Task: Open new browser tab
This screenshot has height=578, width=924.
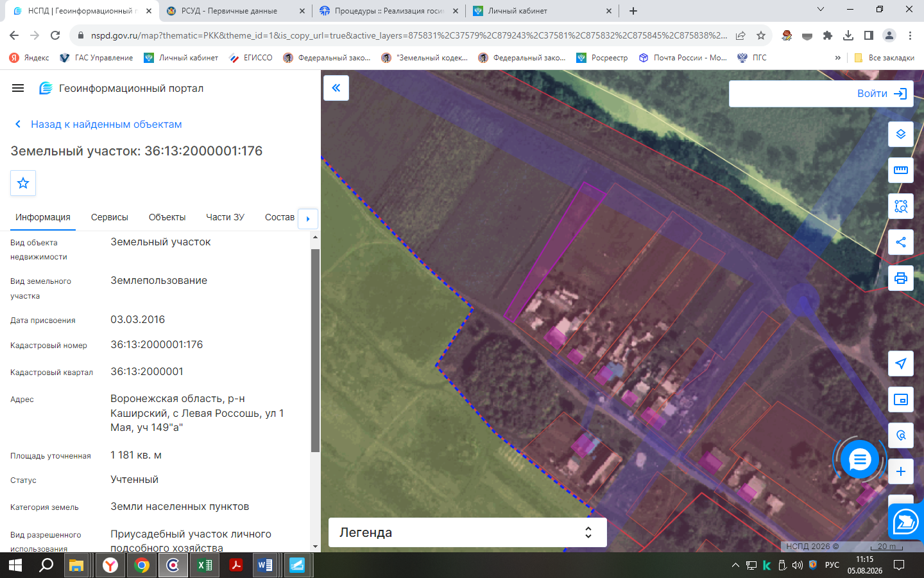Action: [633, 11]
